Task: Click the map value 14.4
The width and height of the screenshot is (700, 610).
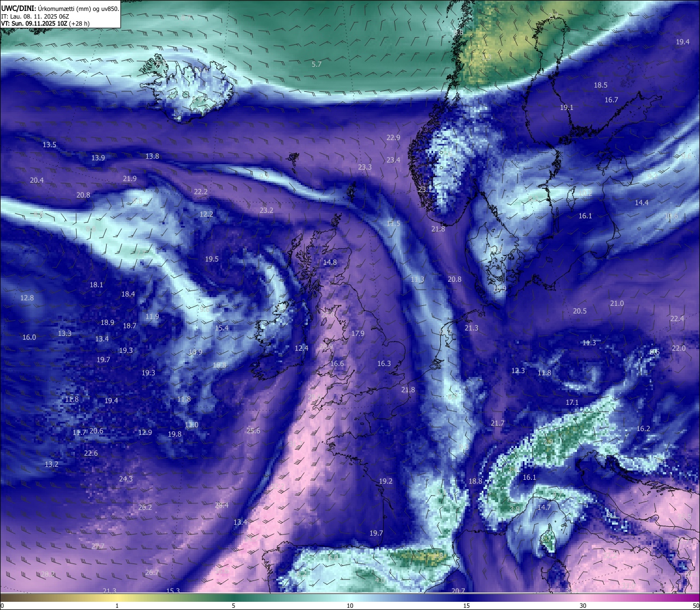Action: pyautogui.click(x=641, y=203)
